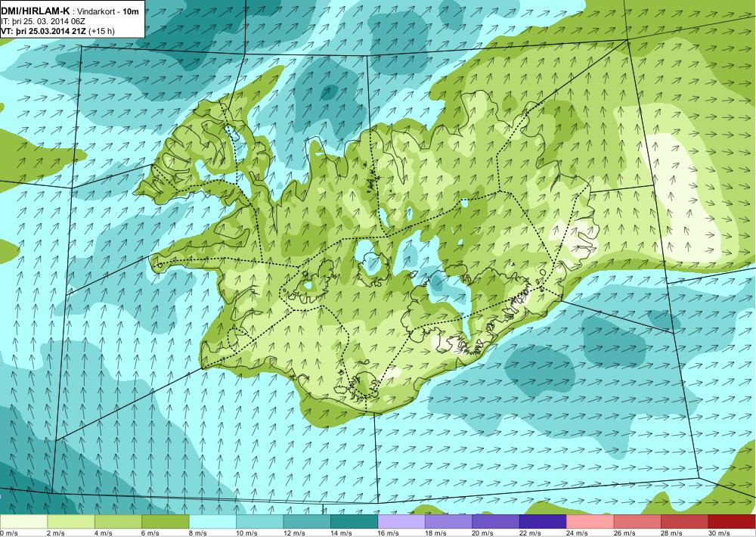Viewport: 756px width, 537px height.
Task: Click the 22–24 m/s dark indigo swatch
Action: [x=544, y=522]
